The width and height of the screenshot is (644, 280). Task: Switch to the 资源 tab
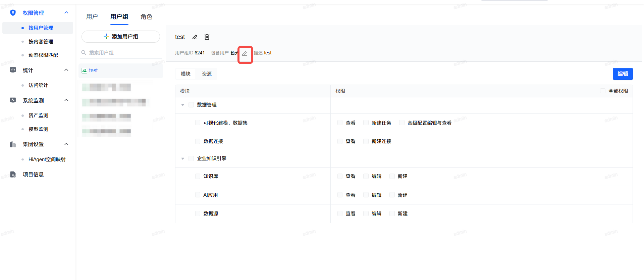click(207, 74)
